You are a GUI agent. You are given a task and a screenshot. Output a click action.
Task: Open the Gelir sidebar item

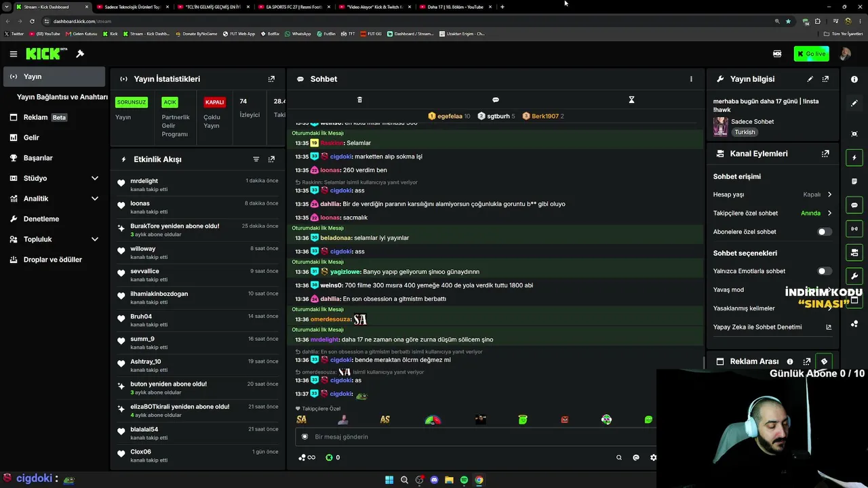coord(54,138)
